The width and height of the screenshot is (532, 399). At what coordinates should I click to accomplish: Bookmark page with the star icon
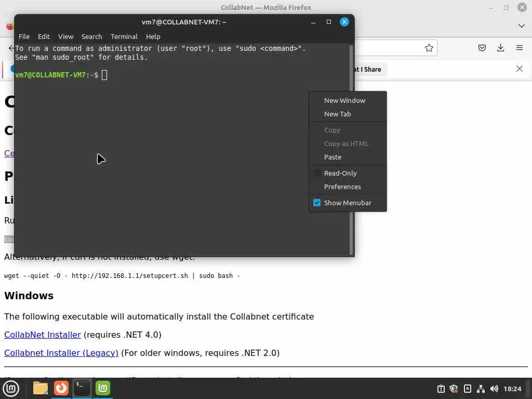tap(429, 48)
